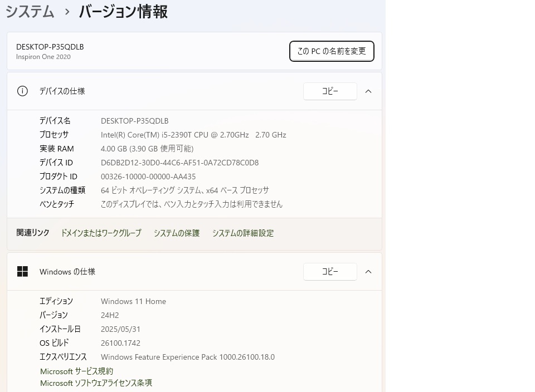The image size is (535, 392).
Task: Click the インストール日 label
Action: click(x=60, y=329)
